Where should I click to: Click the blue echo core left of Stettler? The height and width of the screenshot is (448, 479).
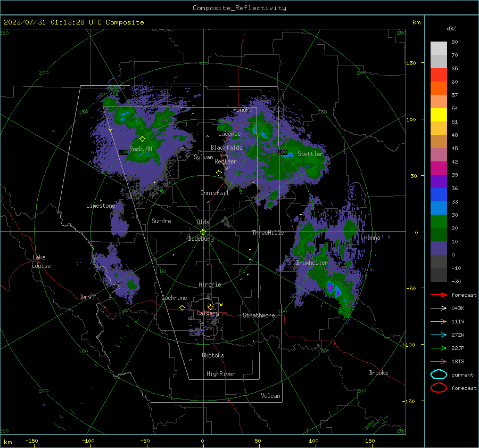coord(288,154)
